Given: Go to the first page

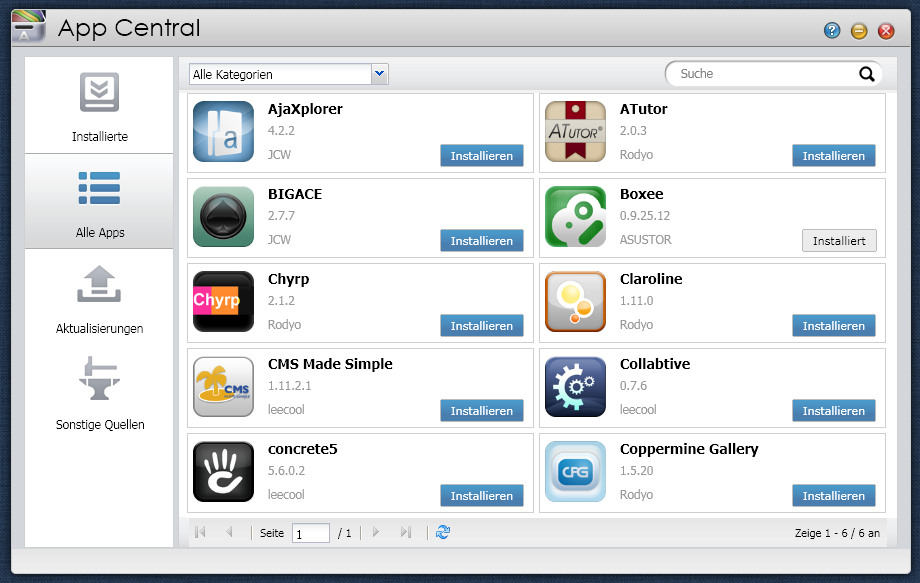Looking at the screenshot, I should coord(200,532).
